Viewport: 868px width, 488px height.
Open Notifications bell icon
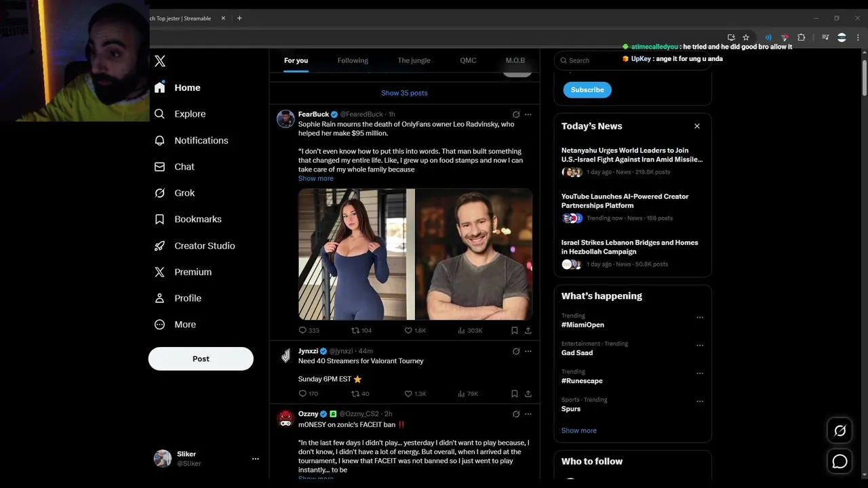[159, 140]
